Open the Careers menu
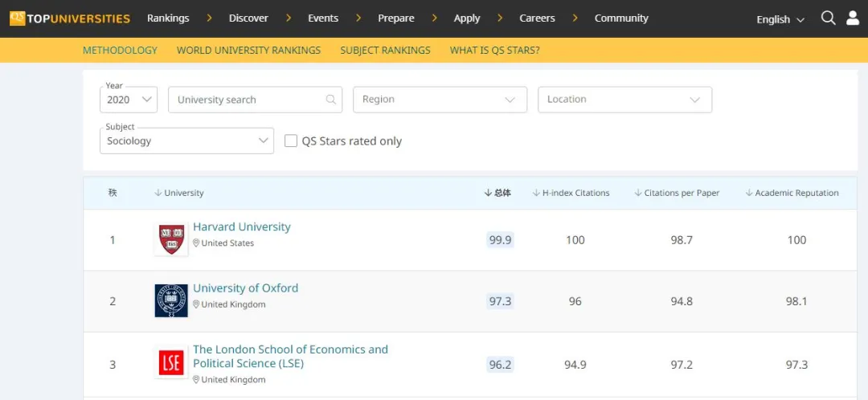The height and width of the screenshot is (400, 868). point(537,18)
